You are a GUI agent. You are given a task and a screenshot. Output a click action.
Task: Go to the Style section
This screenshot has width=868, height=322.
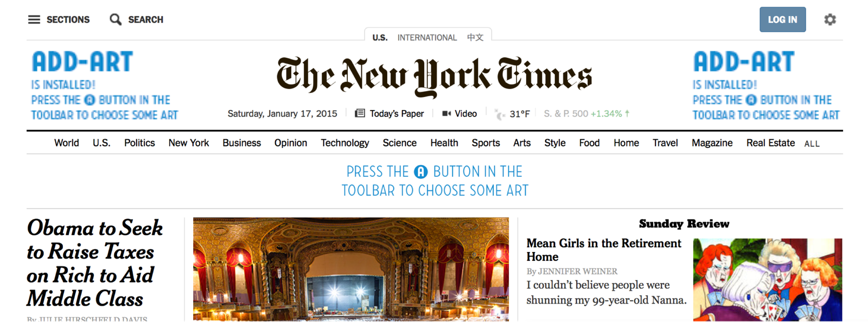tap(555, 143)
